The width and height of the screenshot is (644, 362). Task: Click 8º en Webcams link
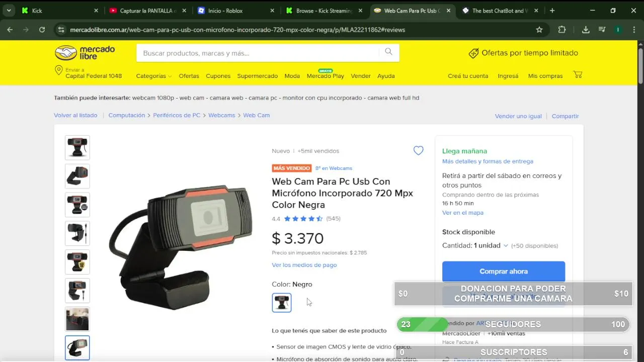pyautogui.click(x=334, y=168)
